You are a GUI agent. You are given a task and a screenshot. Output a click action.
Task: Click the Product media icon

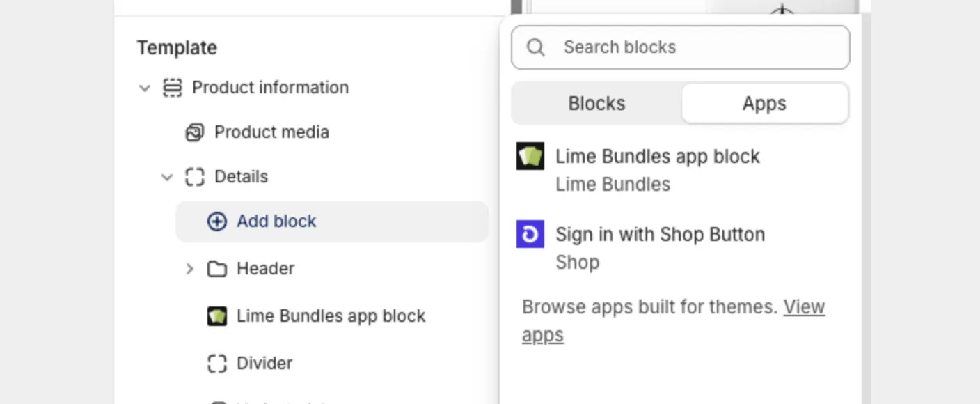[195, 132]
